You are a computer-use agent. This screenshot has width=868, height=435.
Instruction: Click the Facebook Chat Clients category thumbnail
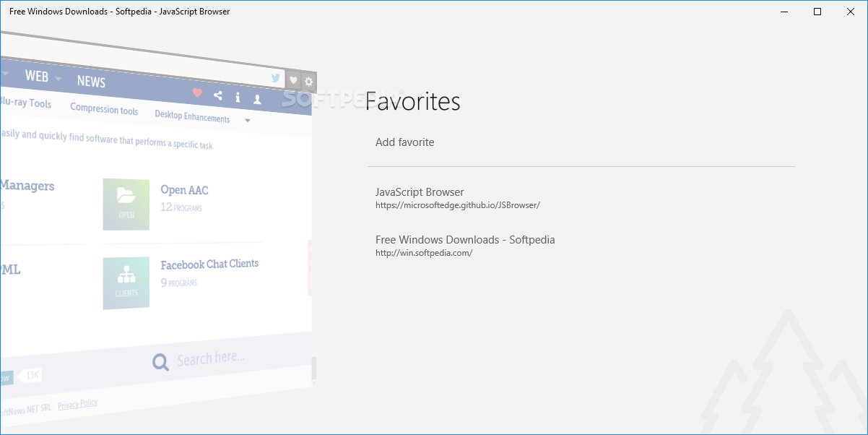tap(126, 283)
